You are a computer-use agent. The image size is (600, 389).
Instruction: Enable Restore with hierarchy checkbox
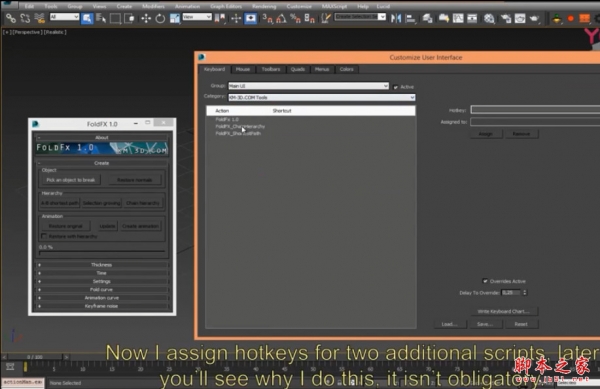click(x=44, y=236)
